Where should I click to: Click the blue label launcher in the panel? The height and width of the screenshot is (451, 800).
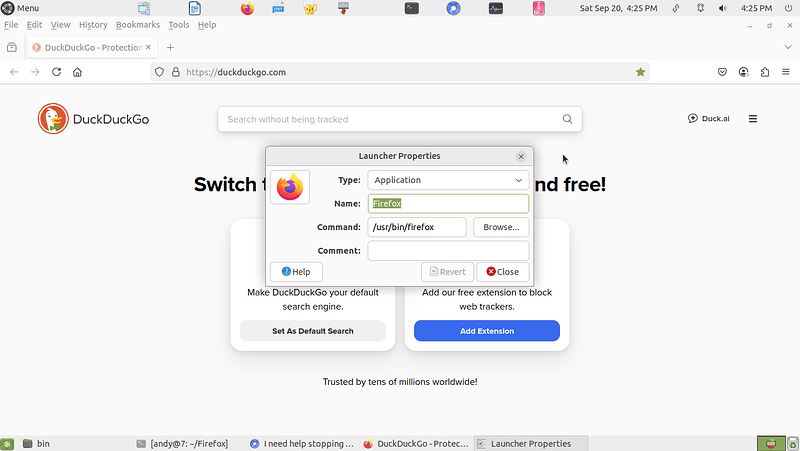279,8
